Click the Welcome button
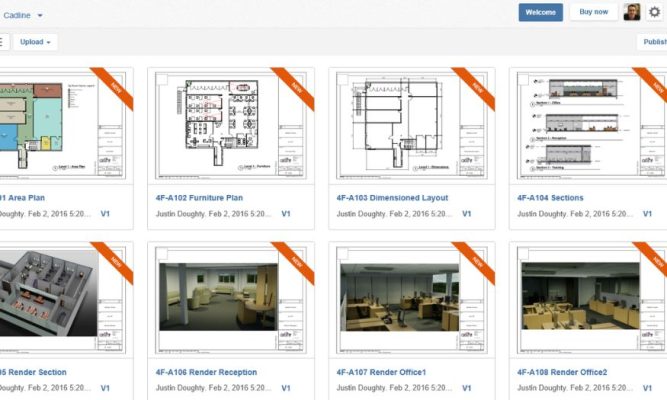The width and height of the screenshot is (667, 400). [540, 12]
